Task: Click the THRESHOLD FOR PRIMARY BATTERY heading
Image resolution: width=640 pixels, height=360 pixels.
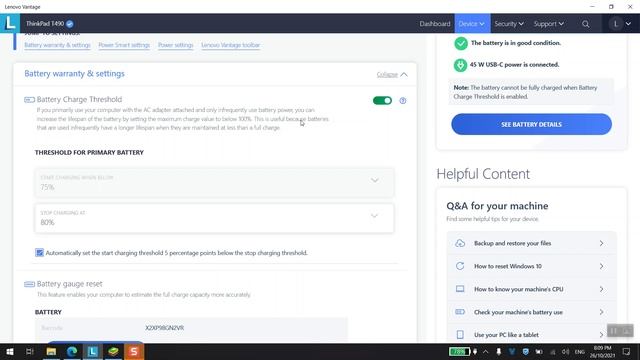Action: pos(89,152)
